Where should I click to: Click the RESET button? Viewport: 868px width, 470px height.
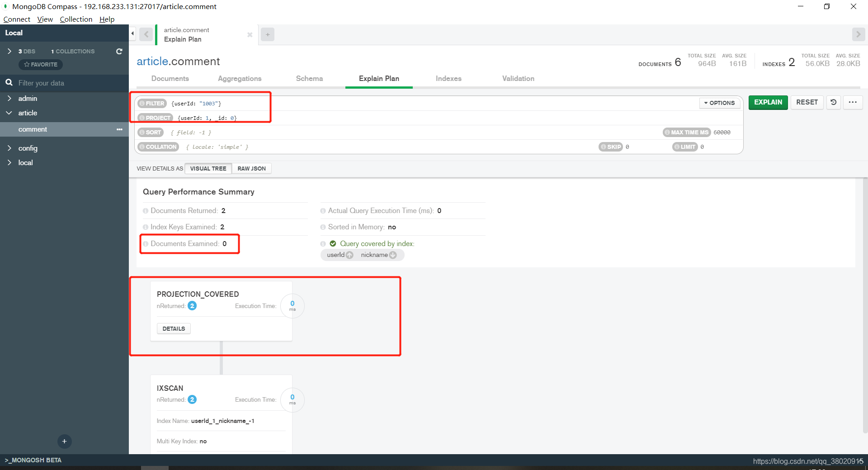pos(807,102)
